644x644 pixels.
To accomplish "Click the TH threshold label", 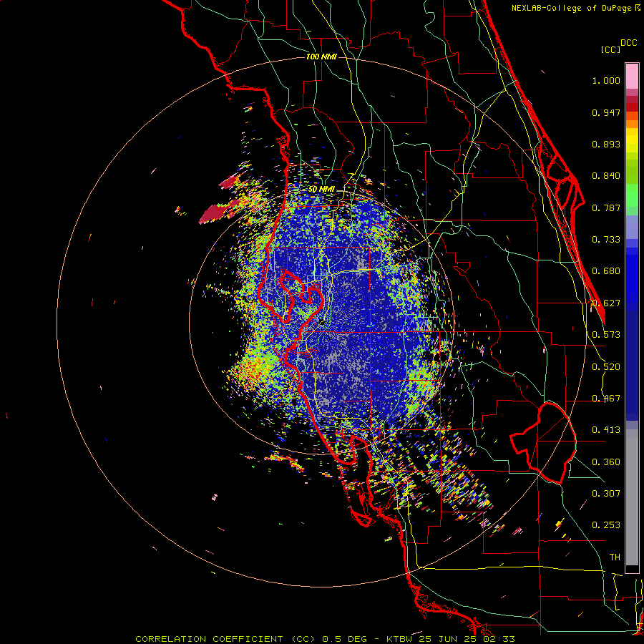I will 615,557.
